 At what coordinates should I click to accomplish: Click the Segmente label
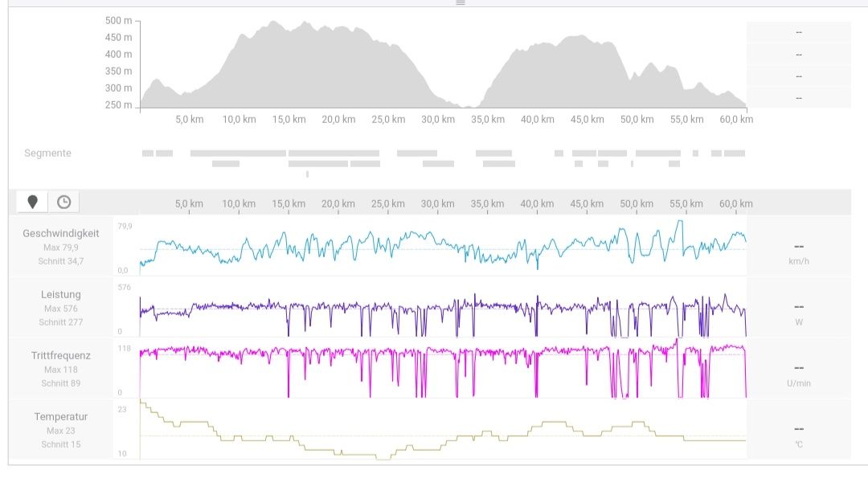[47, 153]
